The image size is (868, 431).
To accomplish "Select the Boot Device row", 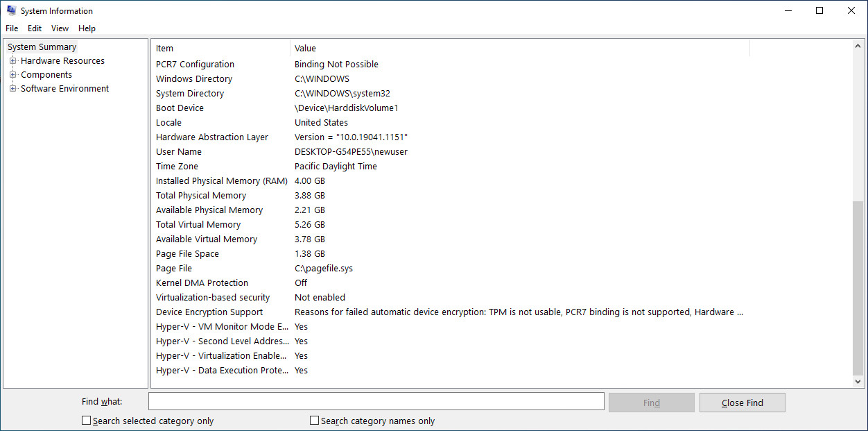I will pyautogui.click(x=451, y=108).
